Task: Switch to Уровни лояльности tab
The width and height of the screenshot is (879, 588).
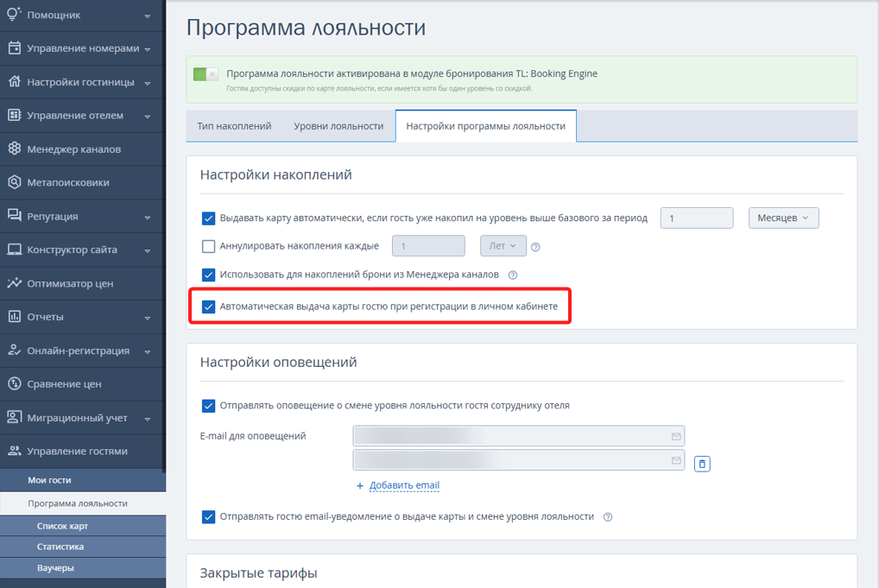Action: 338,126
